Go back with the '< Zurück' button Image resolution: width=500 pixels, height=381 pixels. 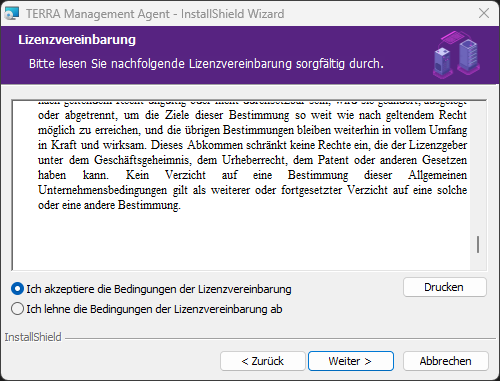(263, 361)
